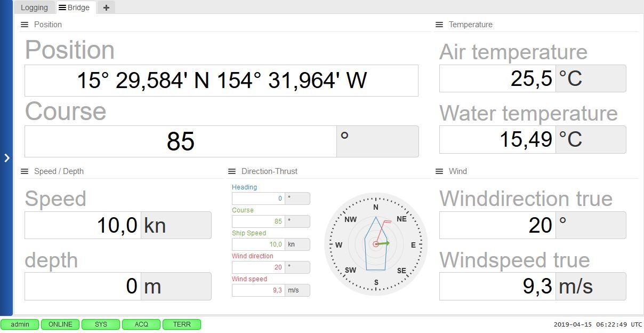Click the °C unit beside Water temperature
Viewport: 644px width, 333px height.
pyautogui.click(x=591, y=140)
